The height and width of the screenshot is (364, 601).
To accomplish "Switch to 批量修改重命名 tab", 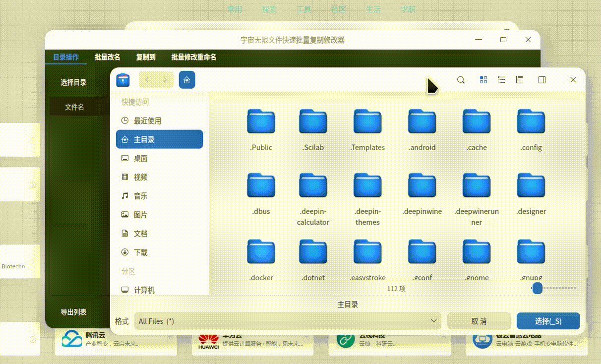I will [x=194, y=57].
